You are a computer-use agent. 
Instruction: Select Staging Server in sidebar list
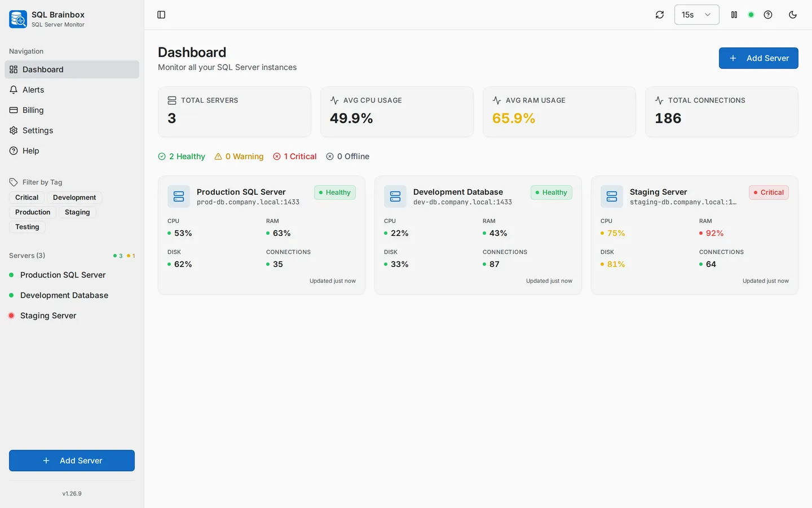(72, 316)
